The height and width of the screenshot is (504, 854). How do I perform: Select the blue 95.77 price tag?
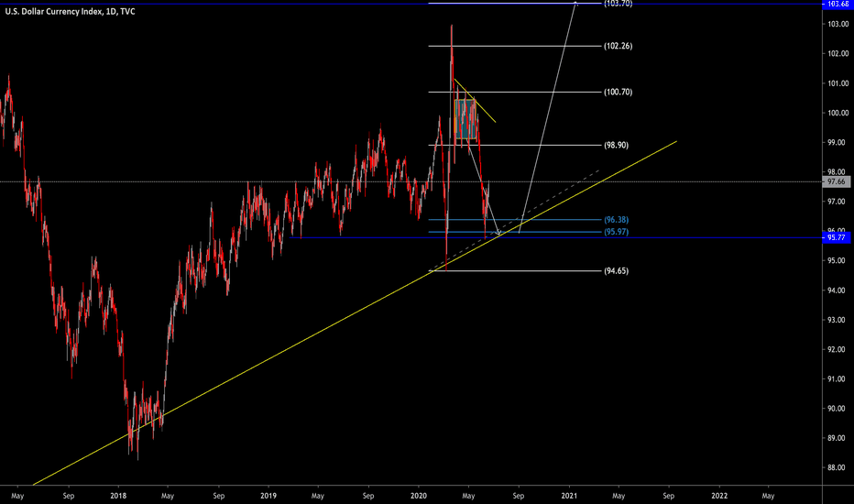point(836,237)
